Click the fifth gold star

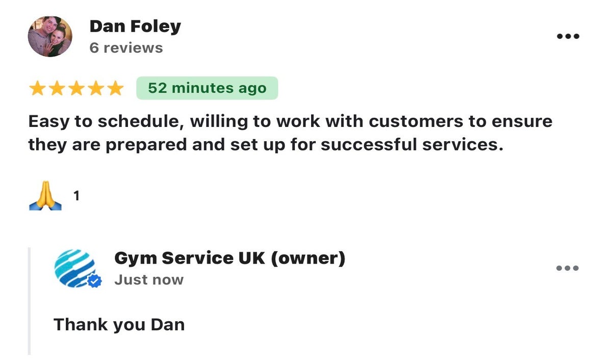click(x=115, y=88)
